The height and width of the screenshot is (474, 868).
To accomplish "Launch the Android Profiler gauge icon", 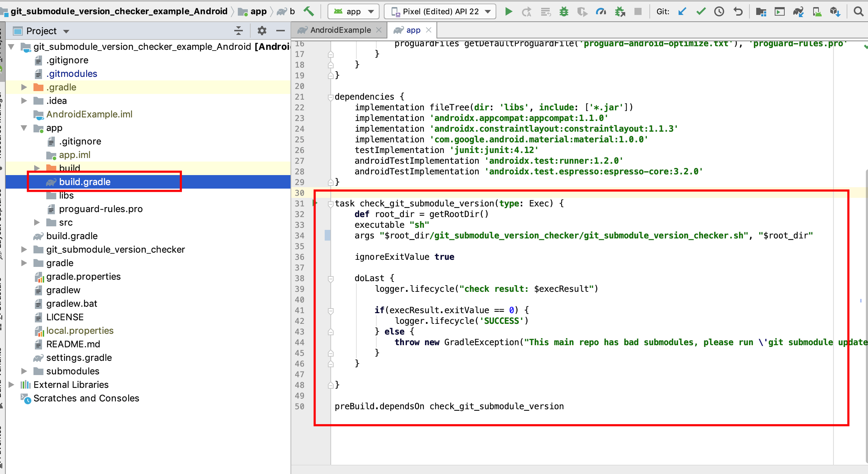I will coord(601,11).
